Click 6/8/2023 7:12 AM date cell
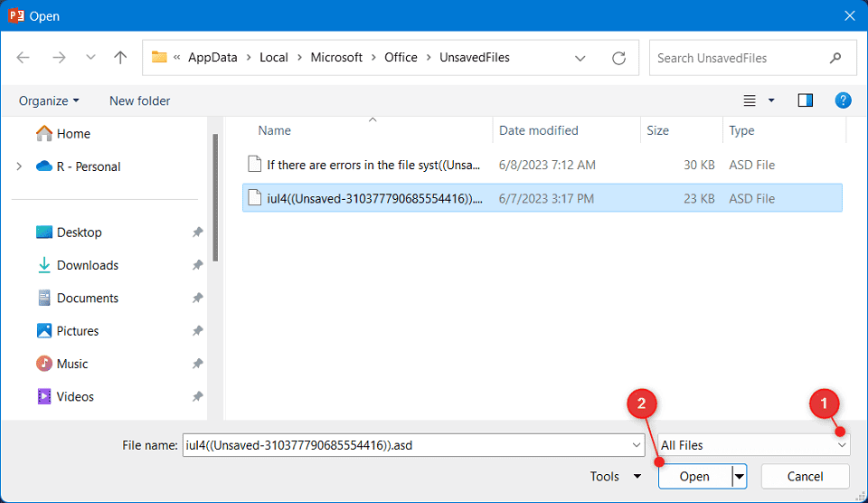Viewport: 868px width, 503px height. pos(547,165)
